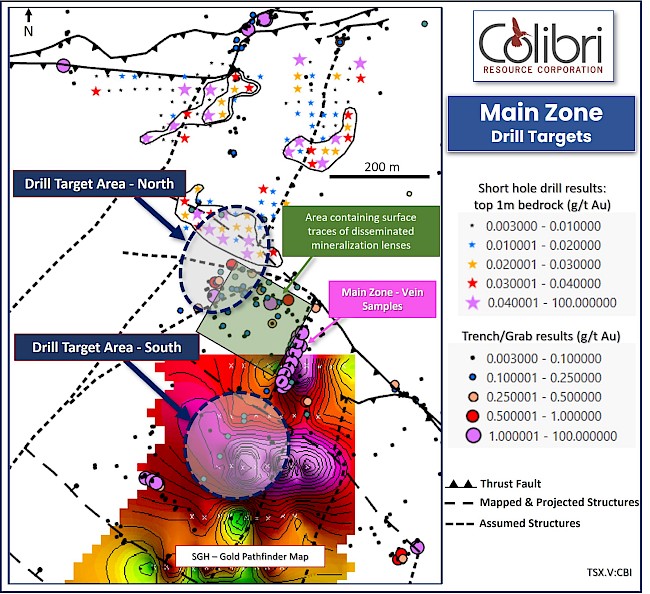Click the Main Zone - Vein Samples callout
This screenshot has width=650, height=594.
[382, 299]
